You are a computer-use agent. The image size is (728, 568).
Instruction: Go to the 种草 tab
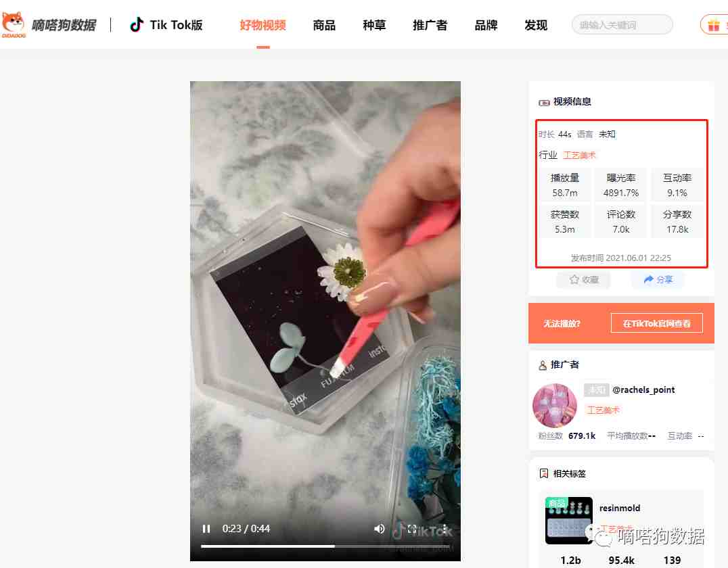374,25
